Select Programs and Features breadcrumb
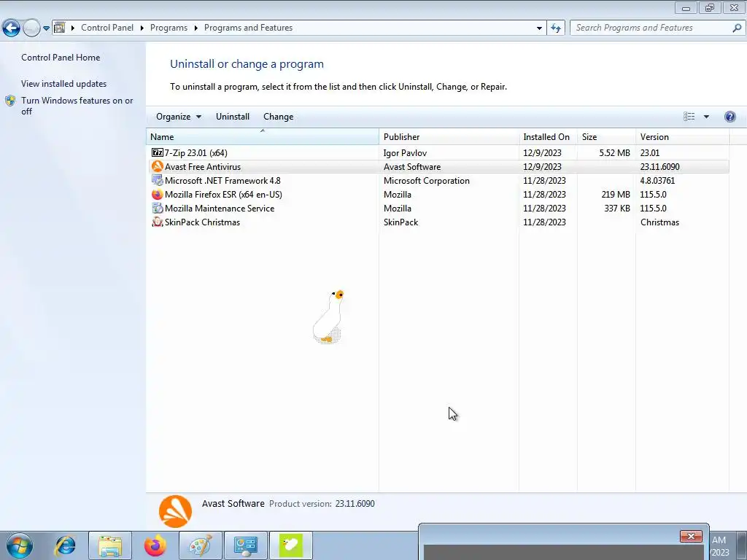This screenshot has width=747, height=560. 248,28
